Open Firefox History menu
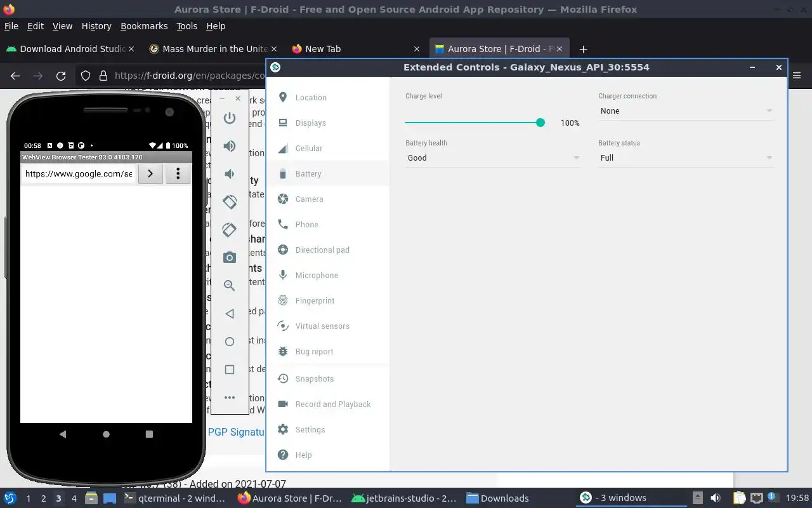The width and height of the screenshot is (812, 508). [96, 26]
